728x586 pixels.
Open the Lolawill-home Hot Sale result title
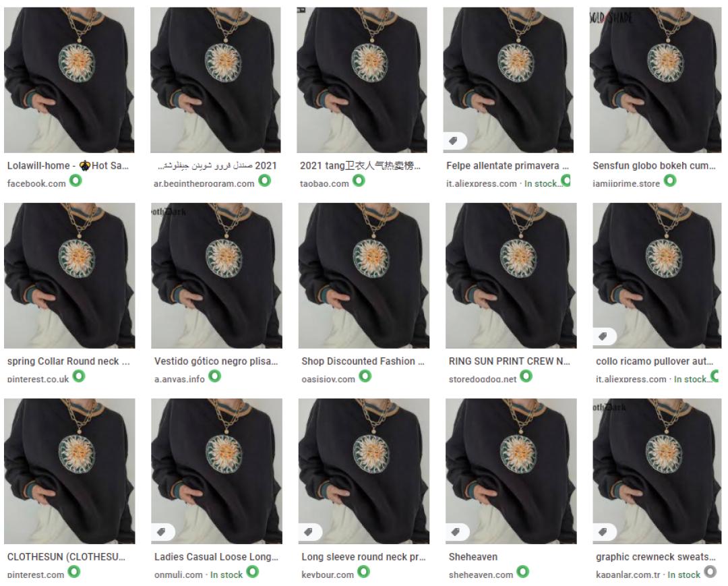point(68,166)
